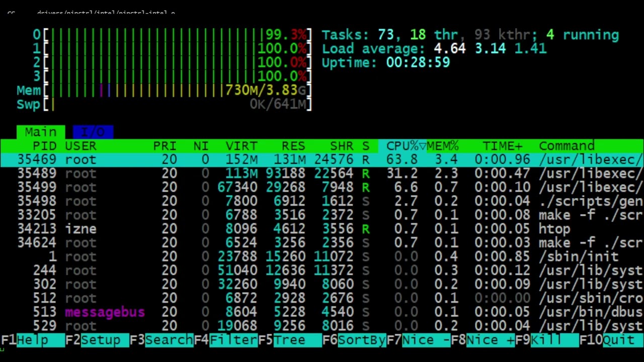This screenshot has width=644, height=362.
Task: Click the 23788 VIRT value
Action: coord(237,257)
